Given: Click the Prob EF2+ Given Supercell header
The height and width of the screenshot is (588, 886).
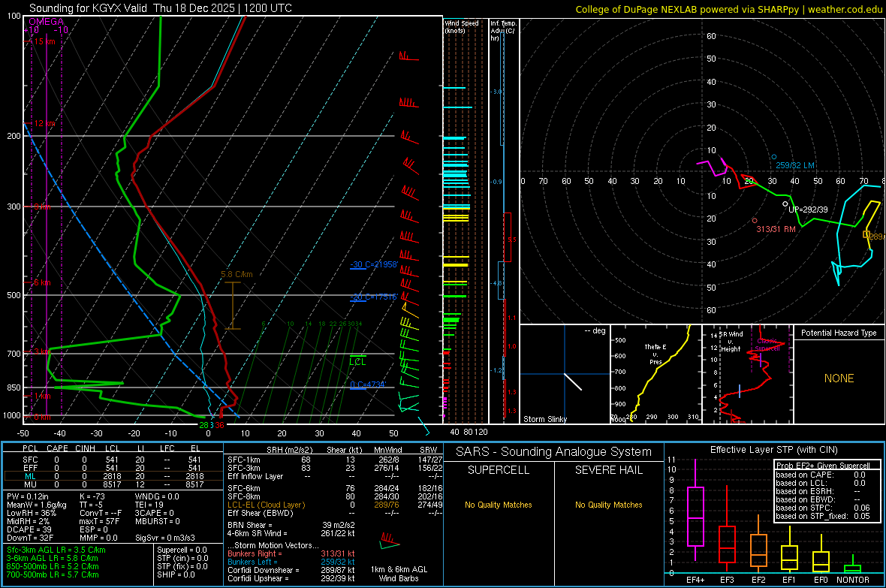Looking at the screenshot, I should coord(823,466).
